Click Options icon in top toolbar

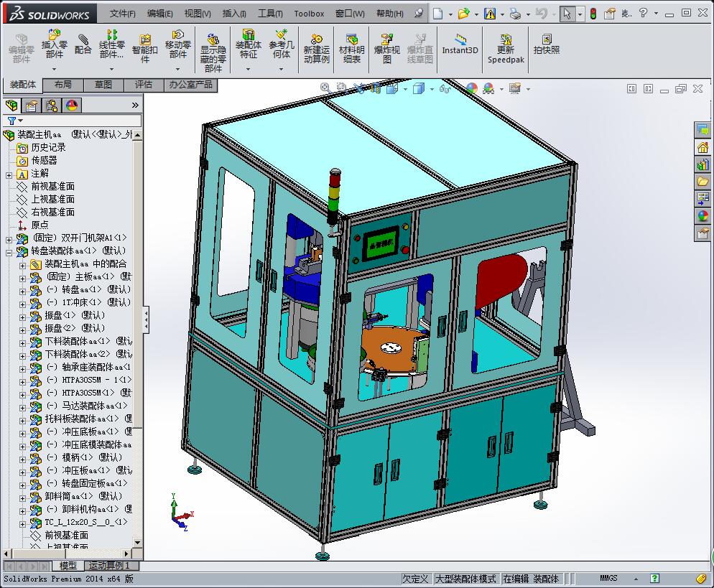pos(610,14)
